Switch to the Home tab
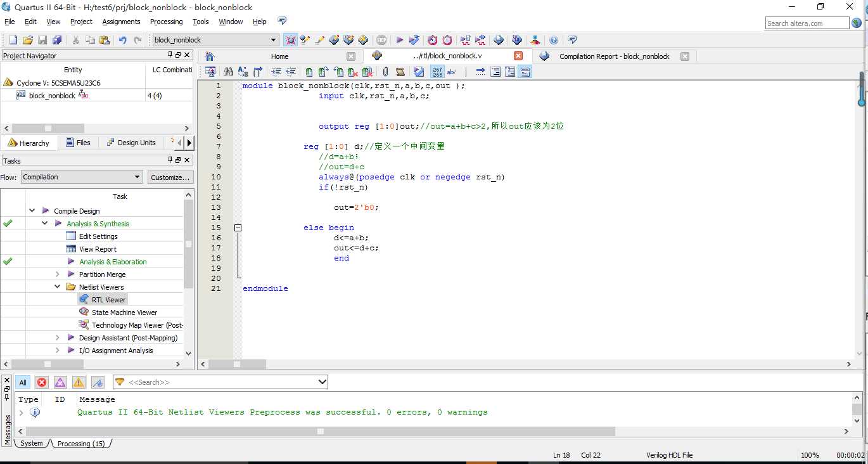 tap(279, 56)
